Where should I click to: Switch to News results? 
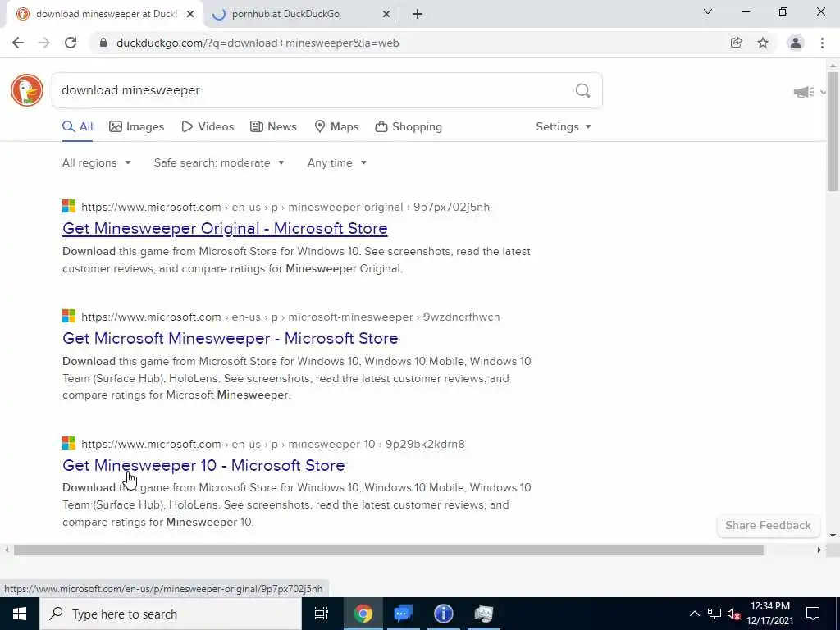(x=273, y=127)
